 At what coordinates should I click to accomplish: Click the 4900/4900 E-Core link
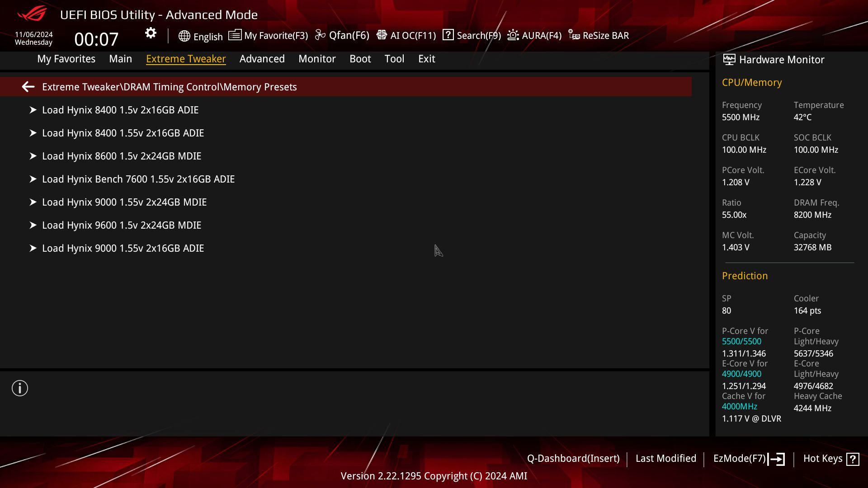pos(741,374)
